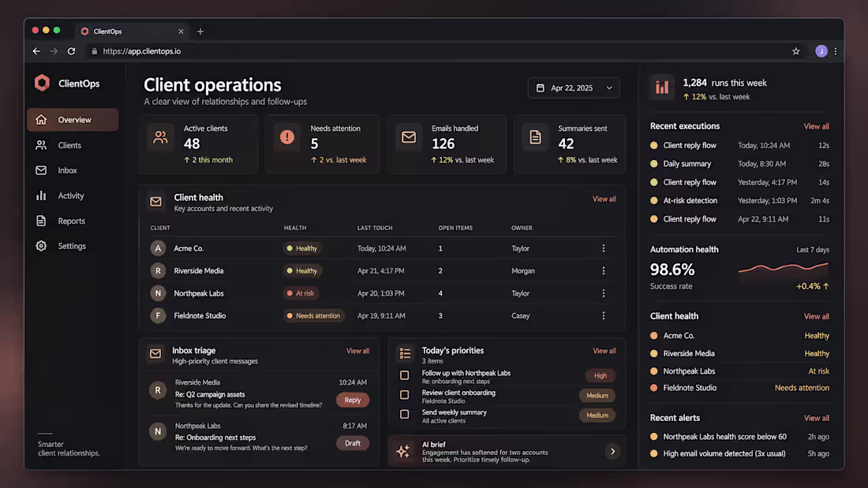Click the Active clients people icon
This screenshot has width=868, height=488.
(x=160, y=137)
